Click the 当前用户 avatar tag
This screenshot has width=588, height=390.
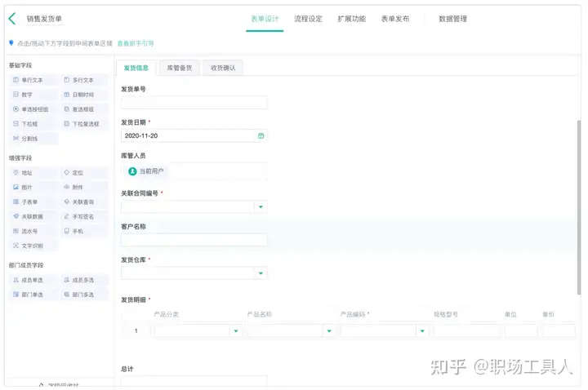[x=146, y=171]
